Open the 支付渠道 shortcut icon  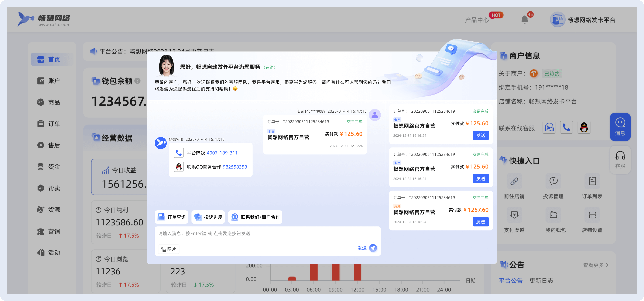pos(514,215)
